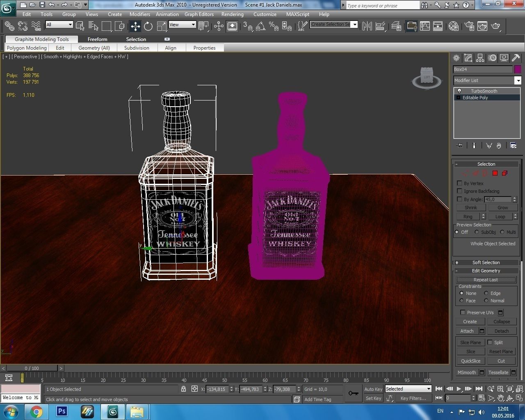Expand the Soft Selection rollout
This screenshot has width=525, height=420.
[486, 262]
